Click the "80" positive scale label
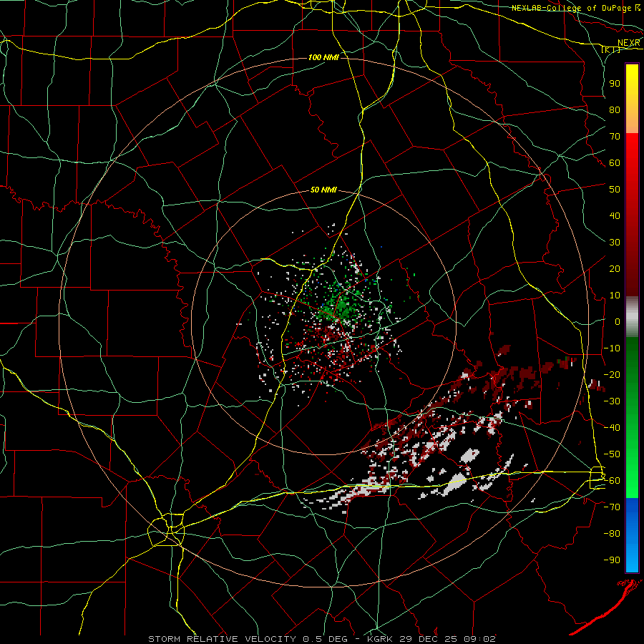The image size is (644, 644). click(615, 109)
